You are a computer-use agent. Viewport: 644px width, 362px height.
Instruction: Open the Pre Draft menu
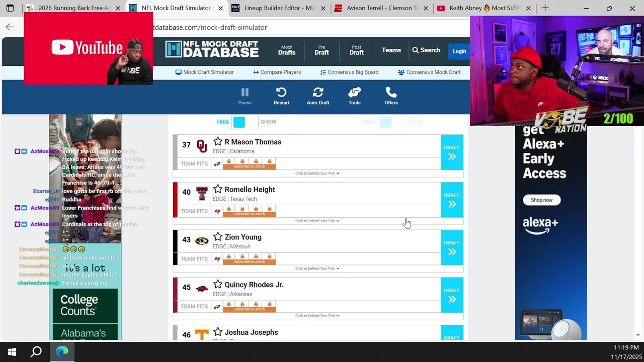click(321, 50)
